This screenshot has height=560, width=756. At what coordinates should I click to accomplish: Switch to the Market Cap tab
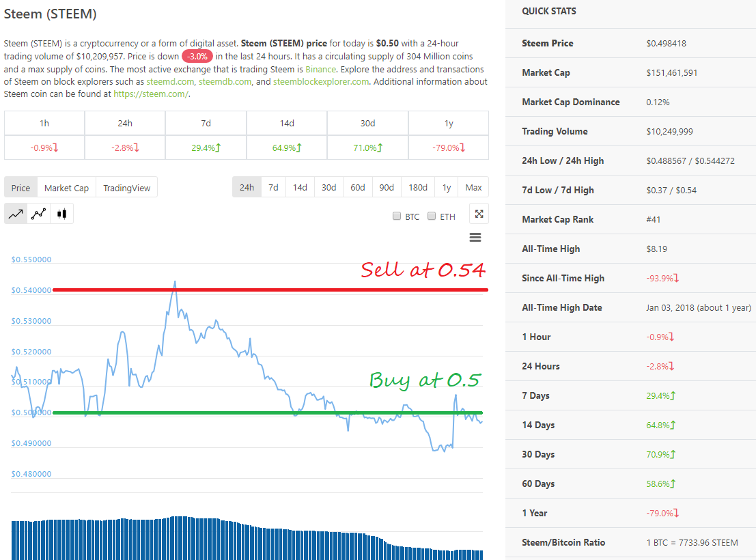tap(66, 188)
